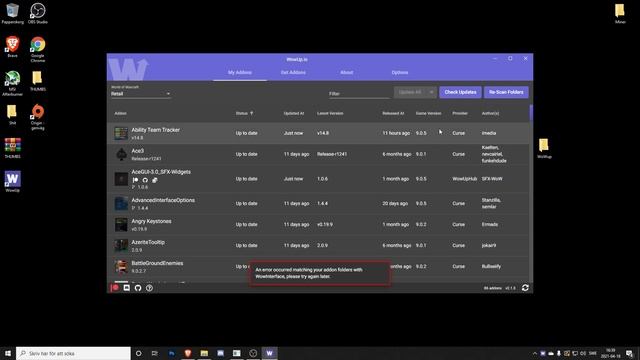
Task: Select the Google Chrome desktop shortcut
Action: tap(38, 49)
